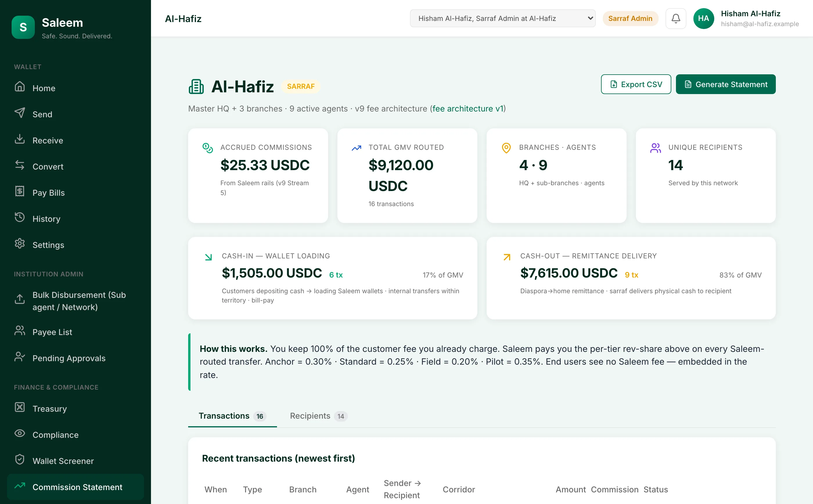This screenshot has width=813, height=504.
Task: Click the Receive download icon
Action: [20, 139]
